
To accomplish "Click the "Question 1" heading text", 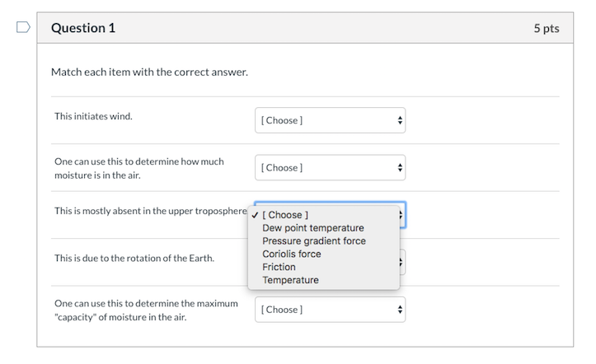I will (83, 28).
